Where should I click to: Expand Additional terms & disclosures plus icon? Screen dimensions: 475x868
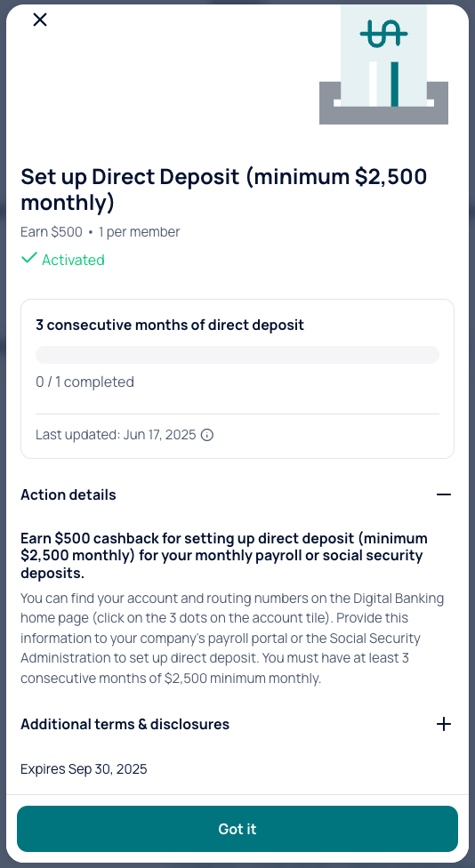pos(444,724)
